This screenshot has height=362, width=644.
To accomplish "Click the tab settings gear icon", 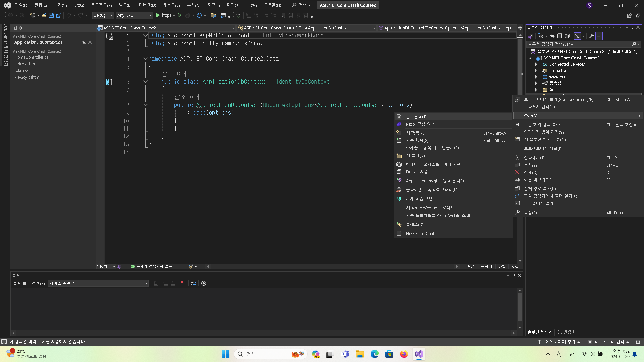I will click(21, 28).
